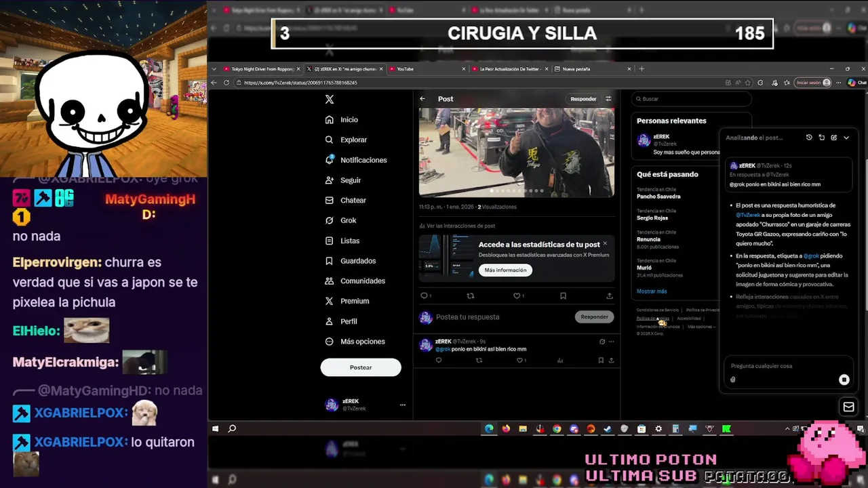The height and width of the screenshot is (488, 868).
Task: Click the X logo in sidebar
Action: coord(330,99)
